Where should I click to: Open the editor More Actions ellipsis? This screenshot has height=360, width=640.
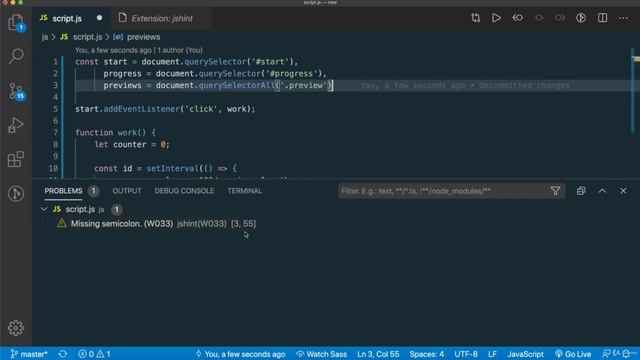click(x=623, y=18)
